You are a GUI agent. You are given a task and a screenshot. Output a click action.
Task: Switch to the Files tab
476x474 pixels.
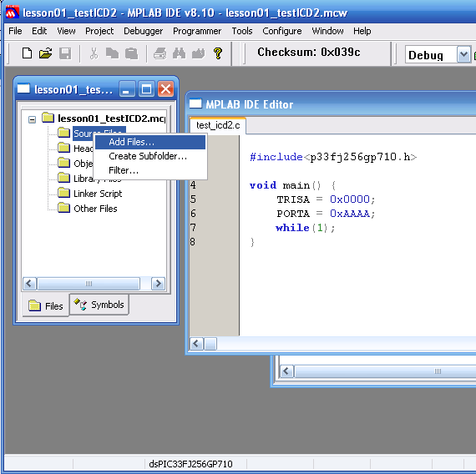tap(46, 305)
